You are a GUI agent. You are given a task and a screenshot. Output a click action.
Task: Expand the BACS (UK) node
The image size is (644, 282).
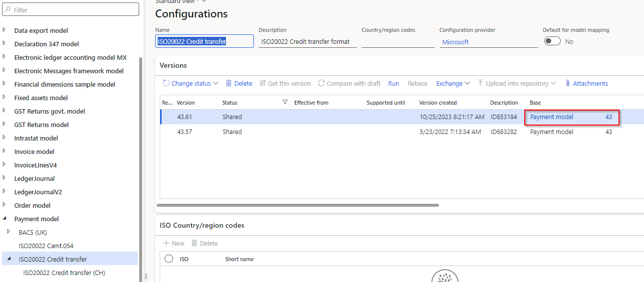8,232
